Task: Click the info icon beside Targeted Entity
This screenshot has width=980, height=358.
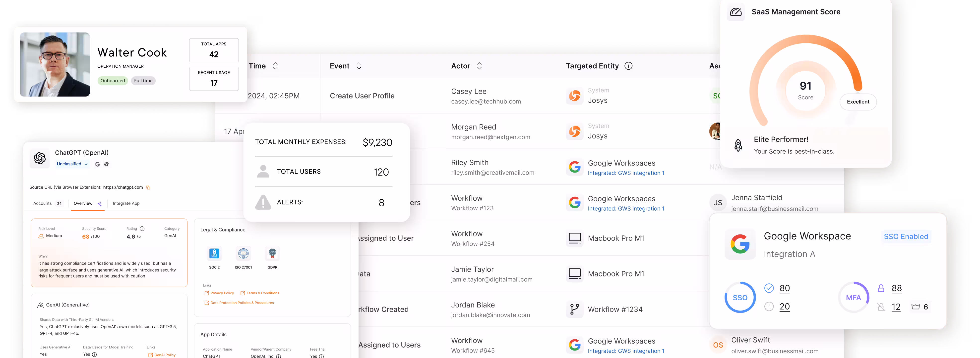Action: [628, 66]
